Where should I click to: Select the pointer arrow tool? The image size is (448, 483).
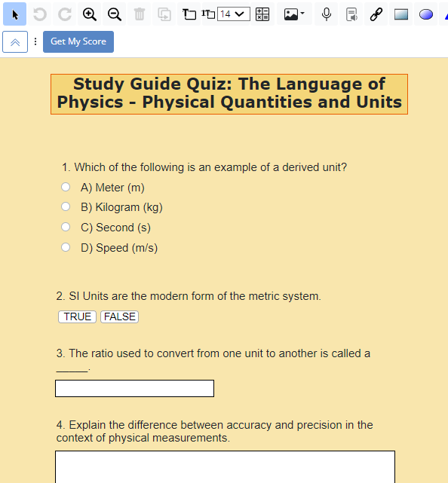(14, 14)
